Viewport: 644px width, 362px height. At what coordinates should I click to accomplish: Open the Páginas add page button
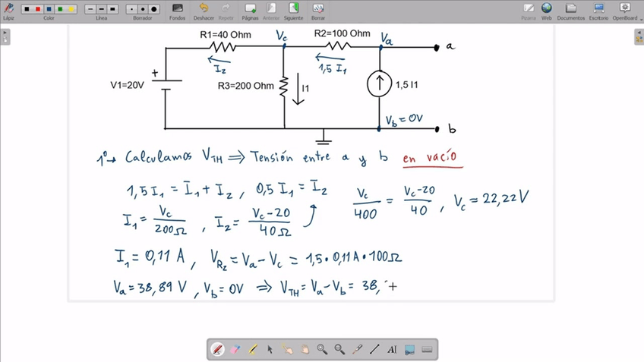click(x=250, y=11)
